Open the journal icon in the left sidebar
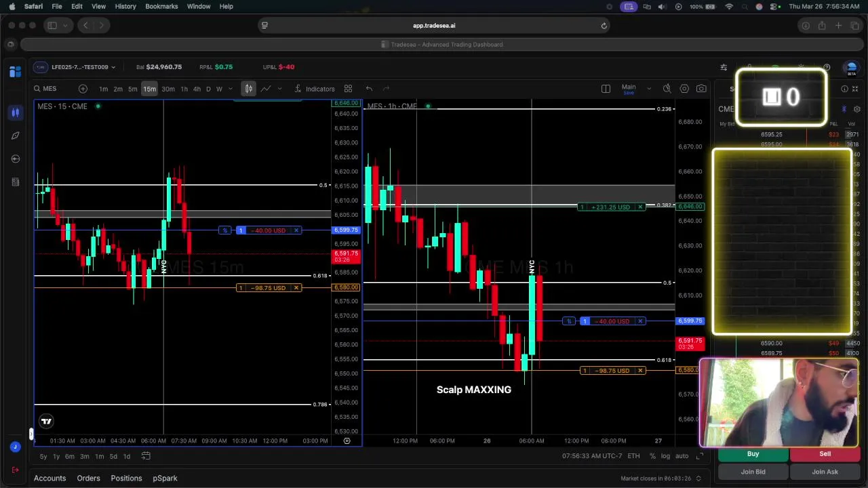868x488 pixels. coord(15,182)
